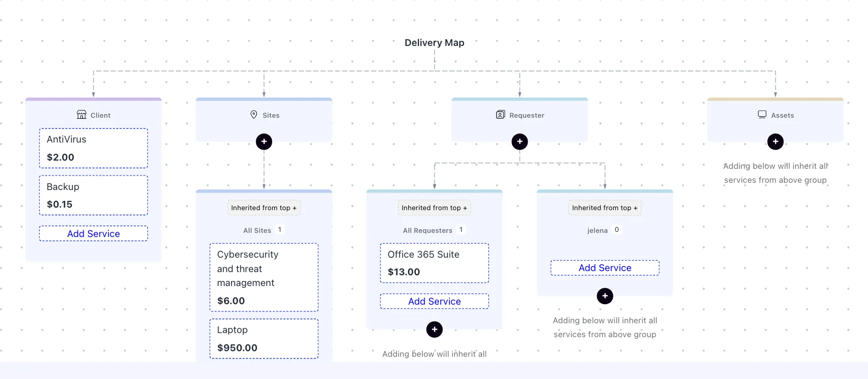Open the AntiVirus $2.00 service
This screenshot has width=868, height=379.
pyautogui.click(x=94, y=148)
